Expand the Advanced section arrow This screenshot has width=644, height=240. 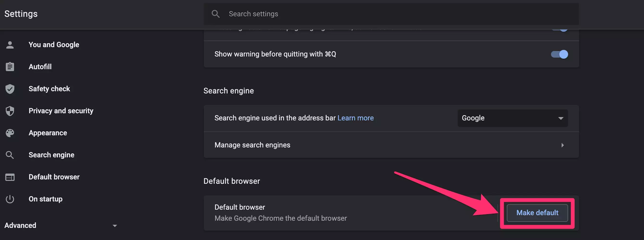tap(115, 226)
